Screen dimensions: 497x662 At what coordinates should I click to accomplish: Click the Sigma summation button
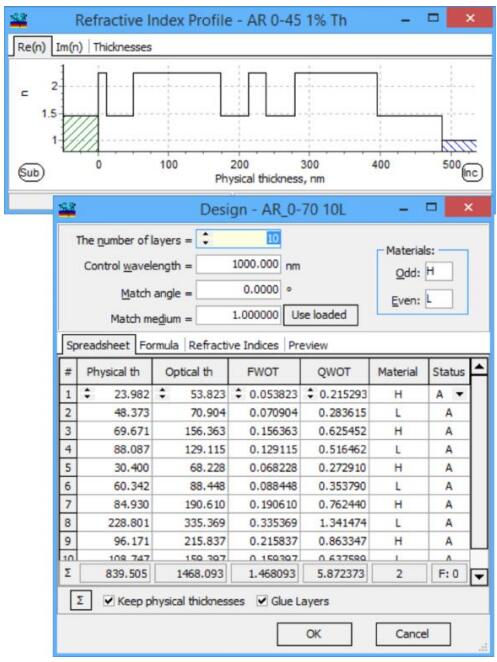point(80,600)
